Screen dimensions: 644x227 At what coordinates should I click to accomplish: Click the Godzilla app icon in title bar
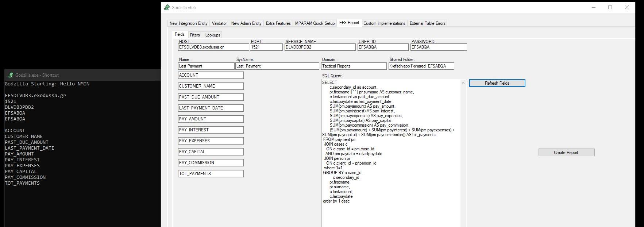coord(167,8)
